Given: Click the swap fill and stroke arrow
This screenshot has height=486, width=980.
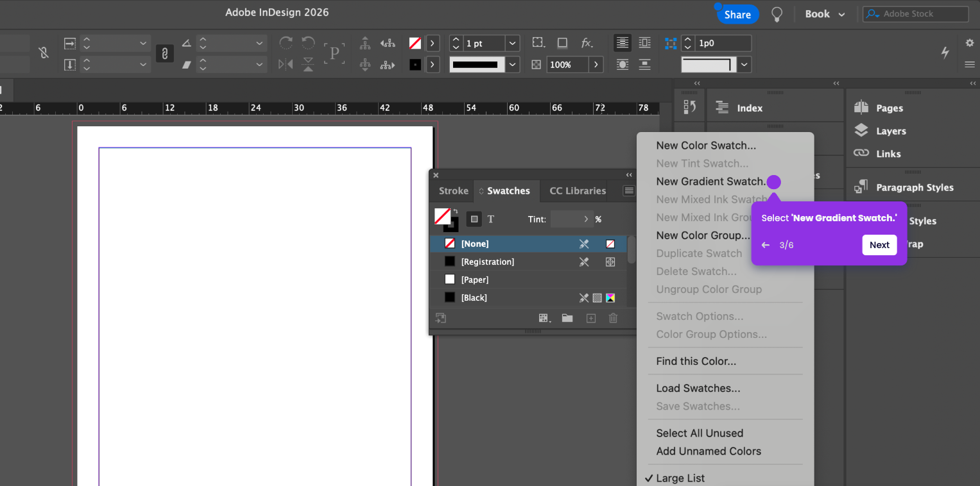Looking at the screenshot, I should 455,211.
